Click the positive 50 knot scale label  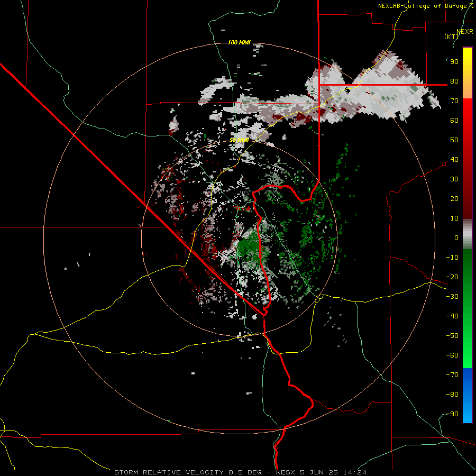click(x=454, y=140)
